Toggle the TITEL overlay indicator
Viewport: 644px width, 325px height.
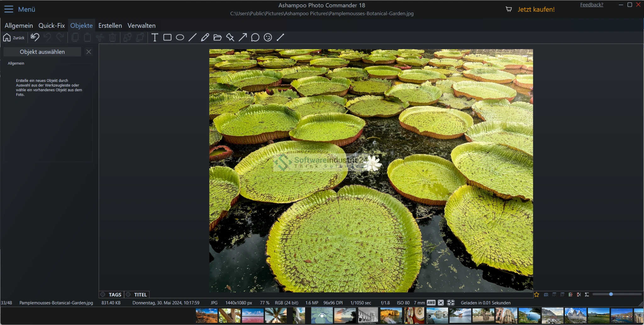pyautogui.click(x=128, y=294)
